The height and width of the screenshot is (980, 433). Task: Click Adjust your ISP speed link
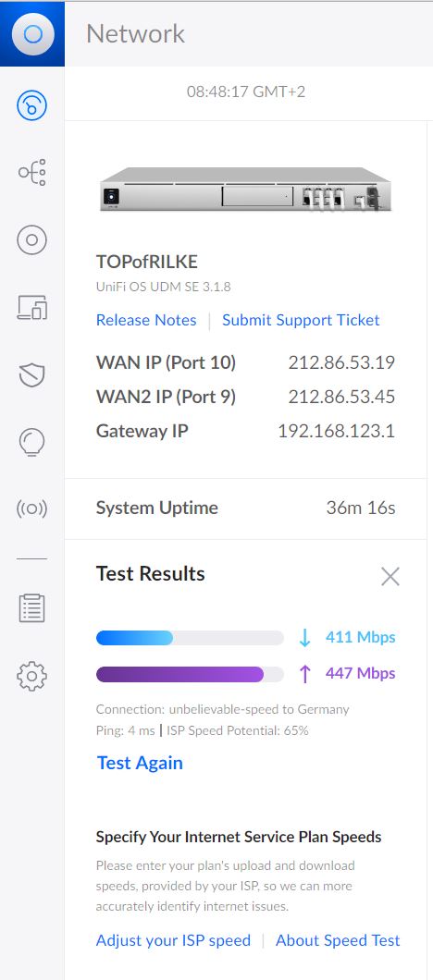click(173, 940)
